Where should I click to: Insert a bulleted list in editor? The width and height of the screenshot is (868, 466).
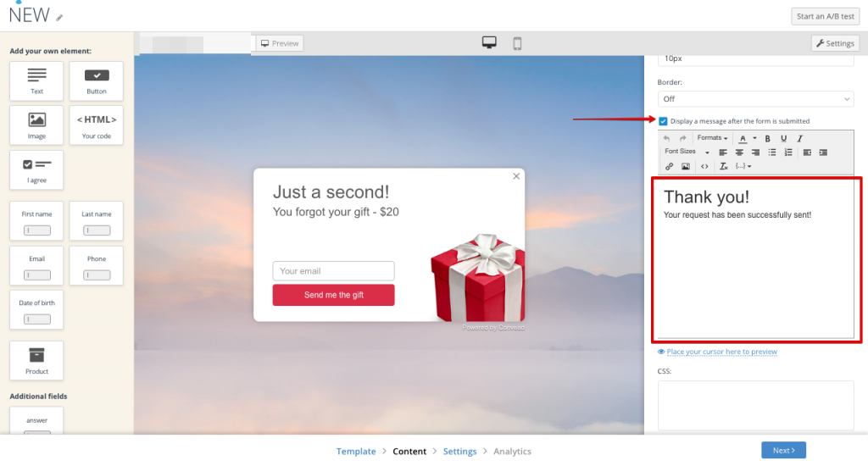click(x=771, y=153)
